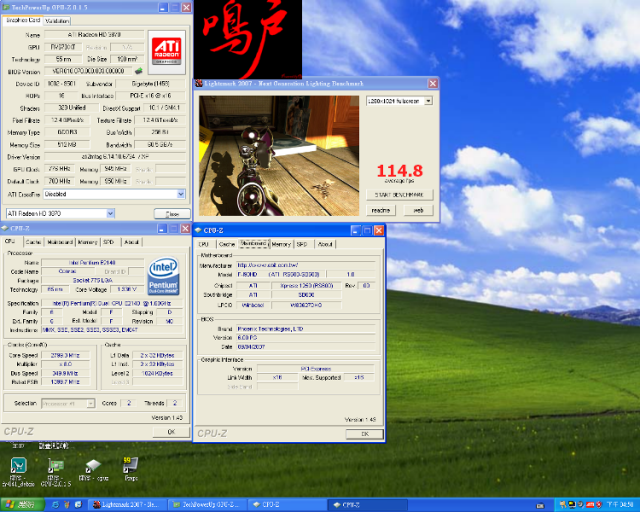Open the Processor Selection dropdown in CPU-Z
640x512 pixels.
pos(91,403)
